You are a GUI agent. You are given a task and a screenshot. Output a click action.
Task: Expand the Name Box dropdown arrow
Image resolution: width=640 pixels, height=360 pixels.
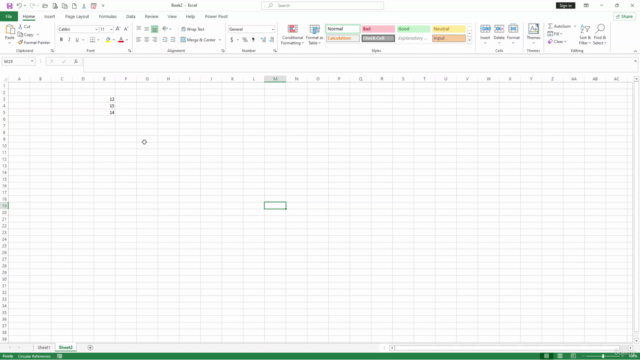click(32, 61)
